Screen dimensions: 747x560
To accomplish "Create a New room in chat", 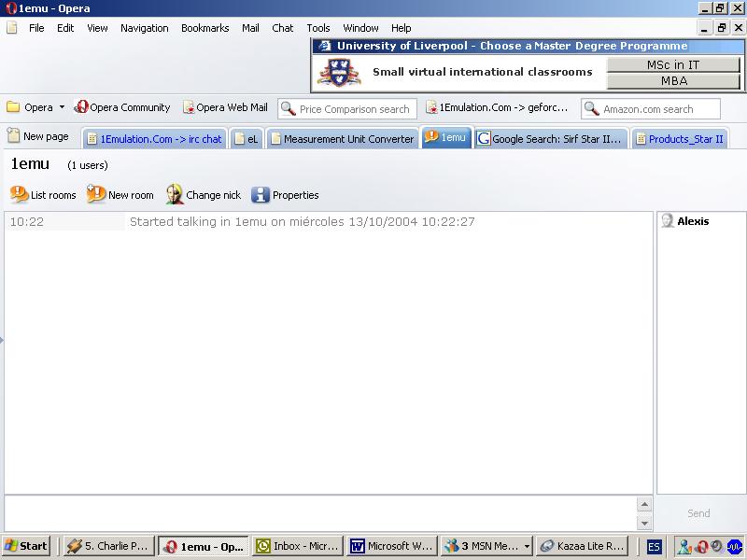I will point(120,195).
